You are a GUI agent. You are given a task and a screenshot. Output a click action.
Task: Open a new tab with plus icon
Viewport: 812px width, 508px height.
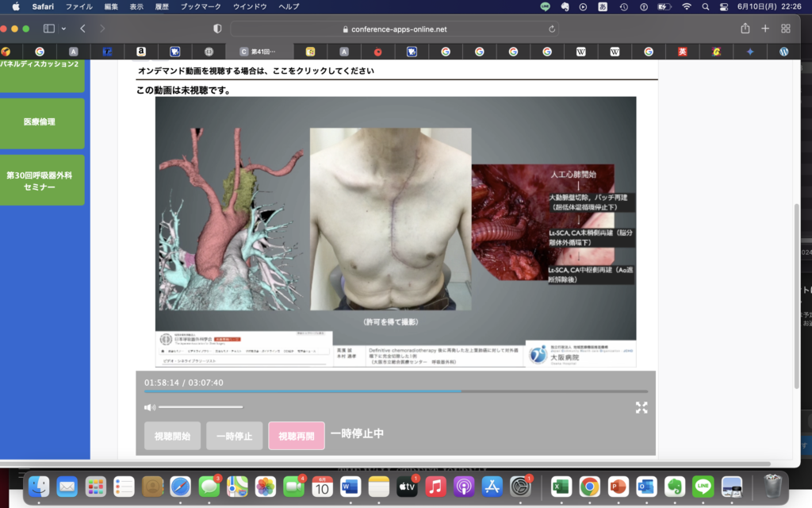click(765, 29)
